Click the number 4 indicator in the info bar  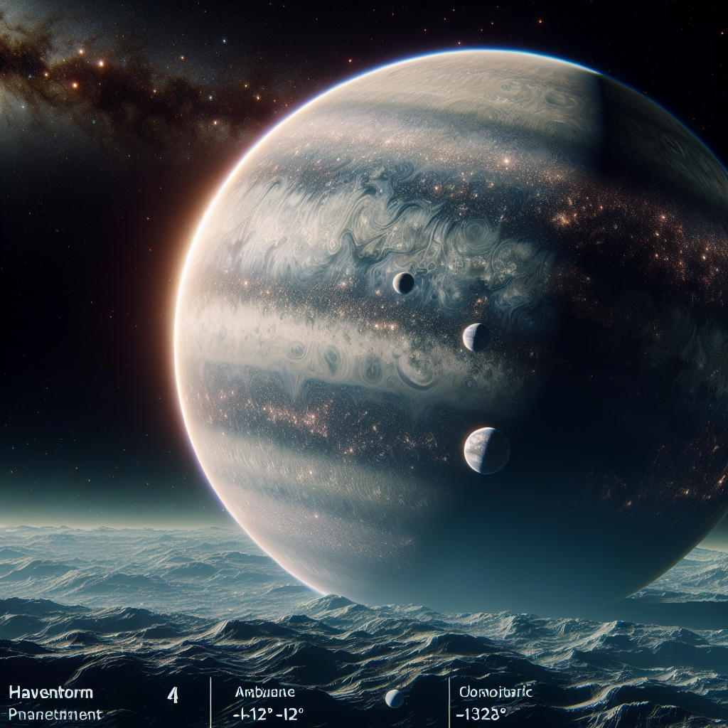tap(172, 695)
